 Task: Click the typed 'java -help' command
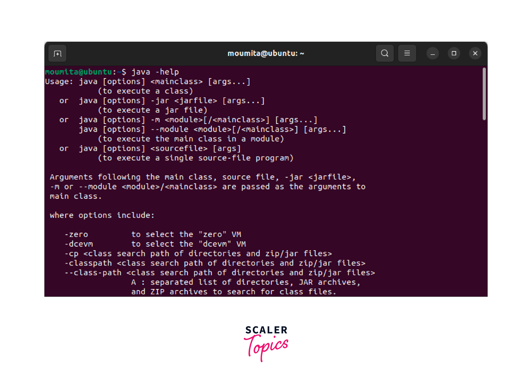click(155, 72)
